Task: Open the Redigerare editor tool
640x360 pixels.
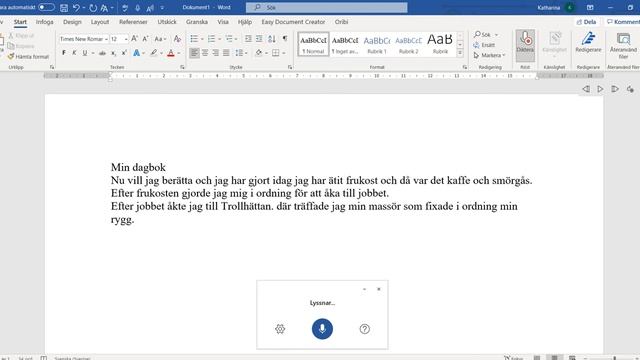Action: coord(588,42)
